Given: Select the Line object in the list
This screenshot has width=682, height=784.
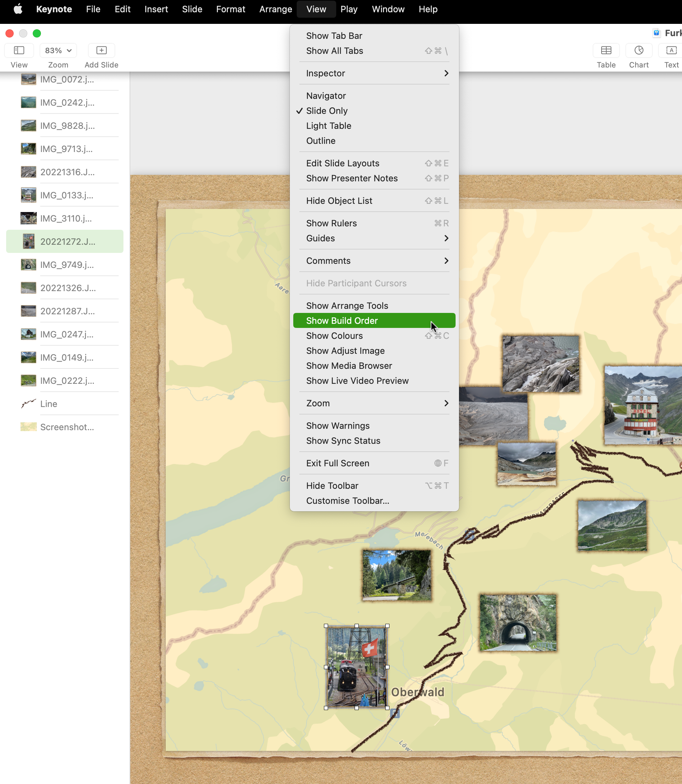Looking at the screenshot, I should [x=65, y=404].
